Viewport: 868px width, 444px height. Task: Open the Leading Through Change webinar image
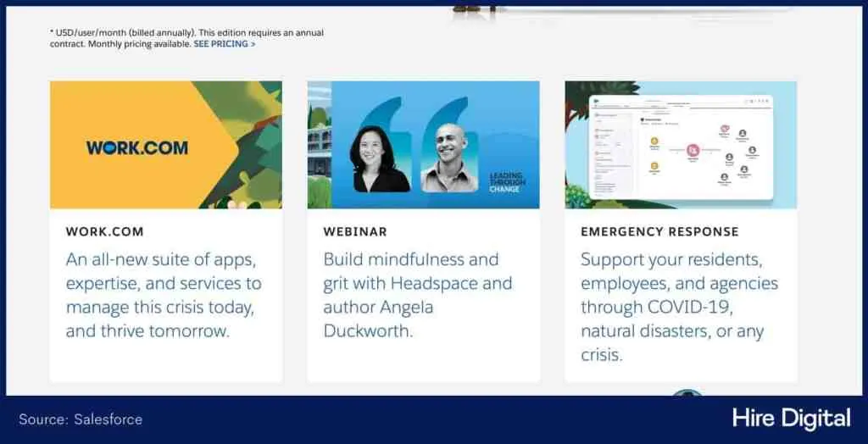coord(424,145)
